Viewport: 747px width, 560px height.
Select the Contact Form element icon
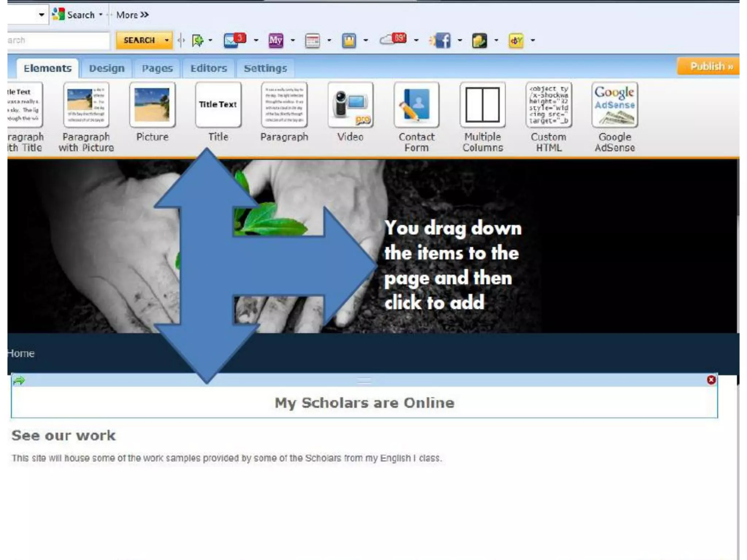416,105
